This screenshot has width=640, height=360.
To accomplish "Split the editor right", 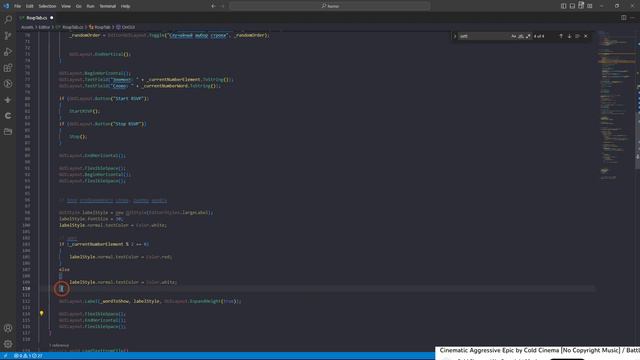I will click(x=624, y=18).
